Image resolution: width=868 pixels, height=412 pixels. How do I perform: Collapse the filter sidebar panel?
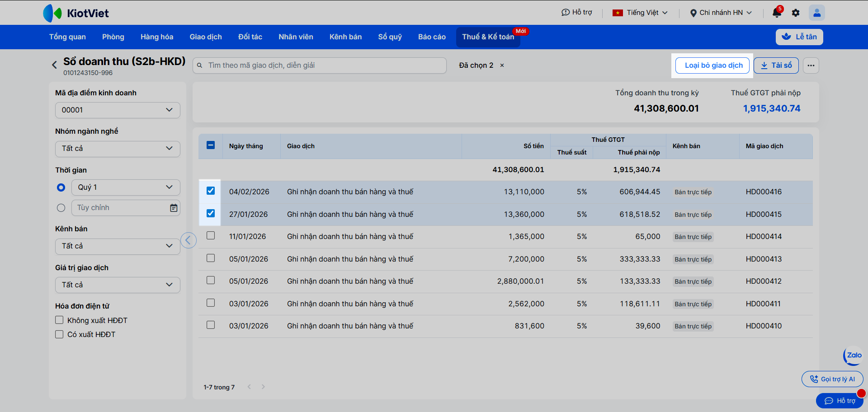coord(189,240)
